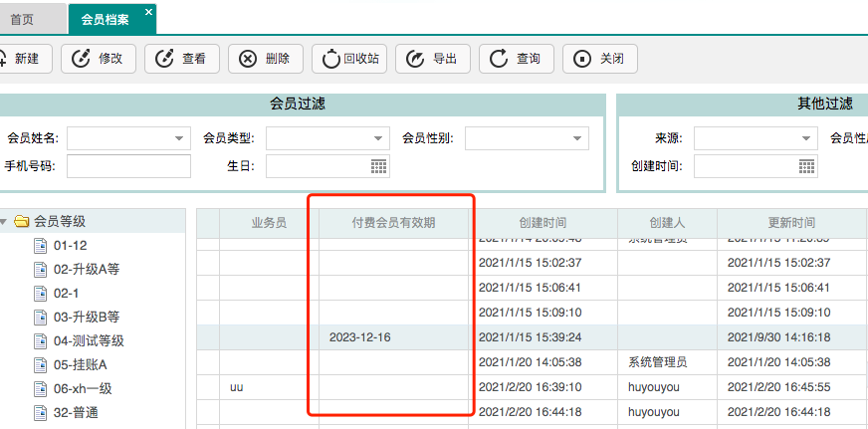This screenshot has width=868, height=429.
Task: Click the 关闭 close toolbar icon
Action: pyautogui.click(x=580, y=59)
